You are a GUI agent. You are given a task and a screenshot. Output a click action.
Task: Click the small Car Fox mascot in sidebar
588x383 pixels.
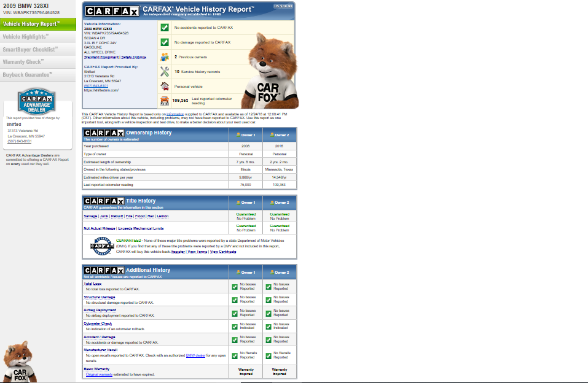(20, 362)
